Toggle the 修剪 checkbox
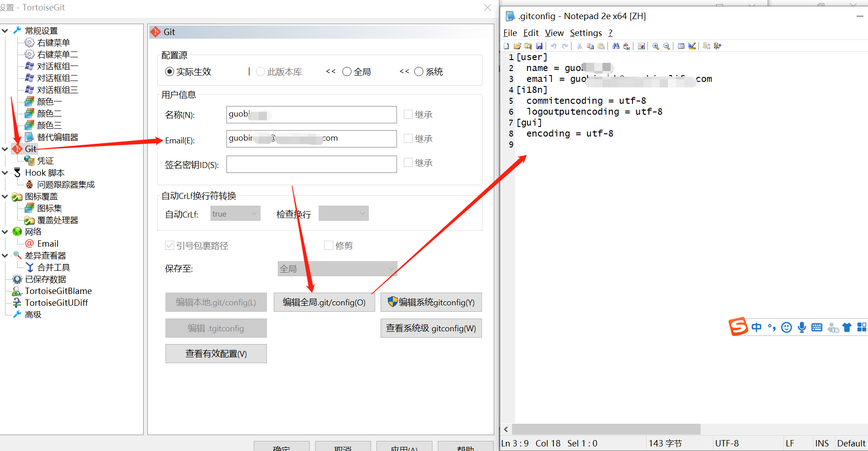This screenshot has width=868, height=451. coord(329,245)
